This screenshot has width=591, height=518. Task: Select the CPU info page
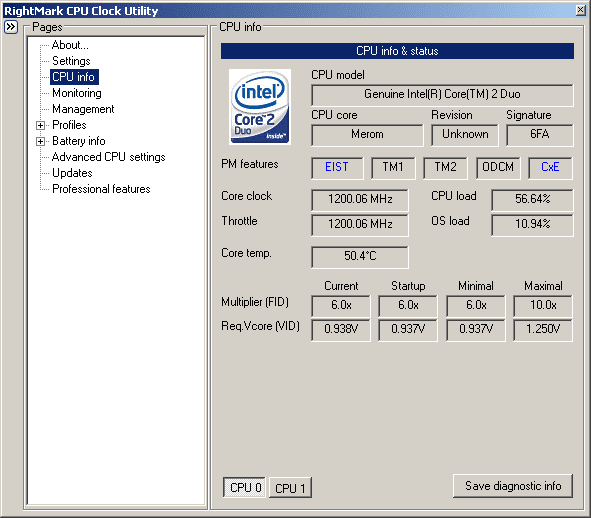74,77
